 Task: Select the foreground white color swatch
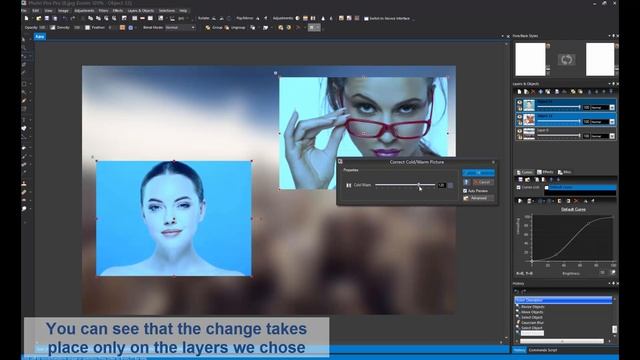[530, 60]
